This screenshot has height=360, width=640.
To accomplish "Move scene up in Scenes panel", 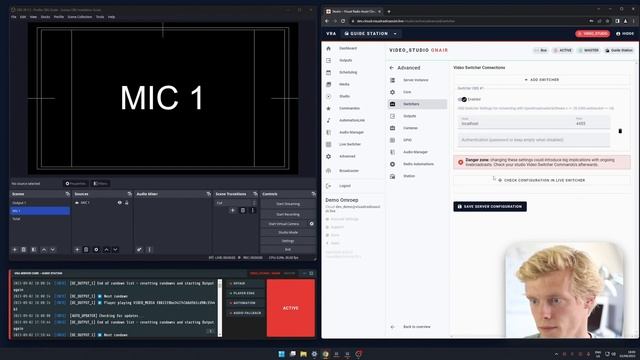I will [x=44, y=249].
